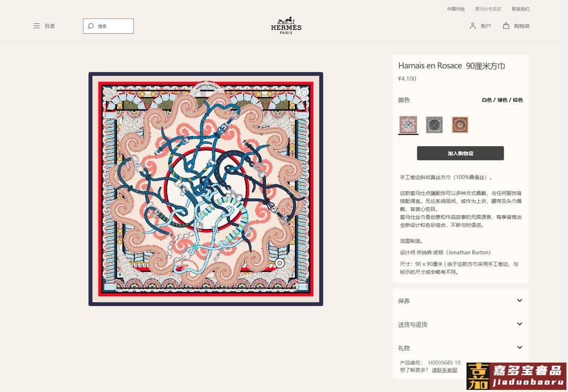
Task: Open the hamburger 目录 menu icon
Action: pyautogui.click(x=37, y=26)
